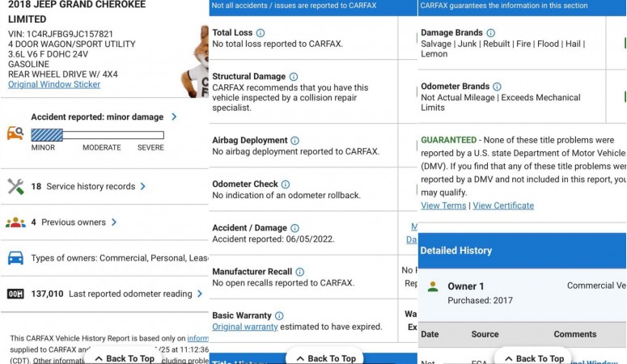Click the accident damage car icon
This screenshot has width=627, height=364.
15,133
